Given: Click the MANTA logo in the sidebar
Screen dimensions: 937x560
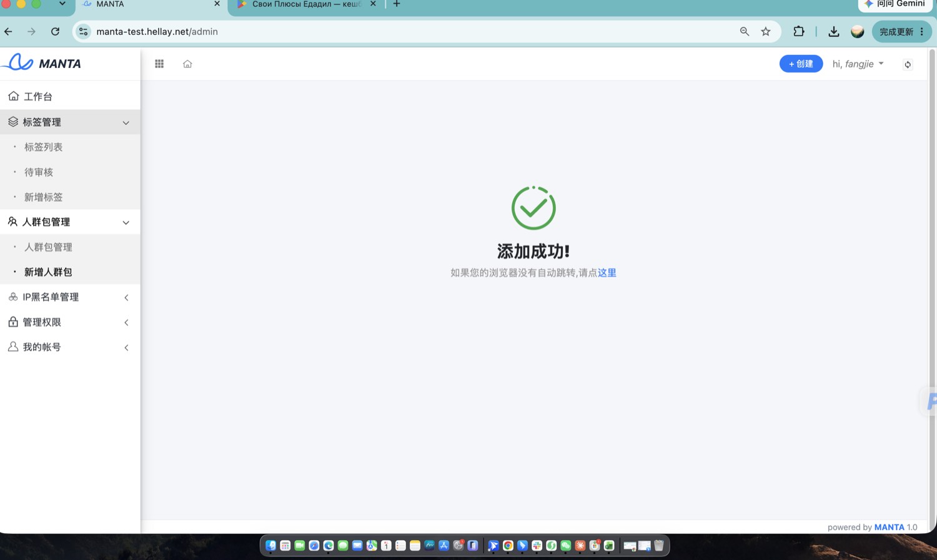Looking at the screenshot, I should pyautogui.click(x=41, y=63).
